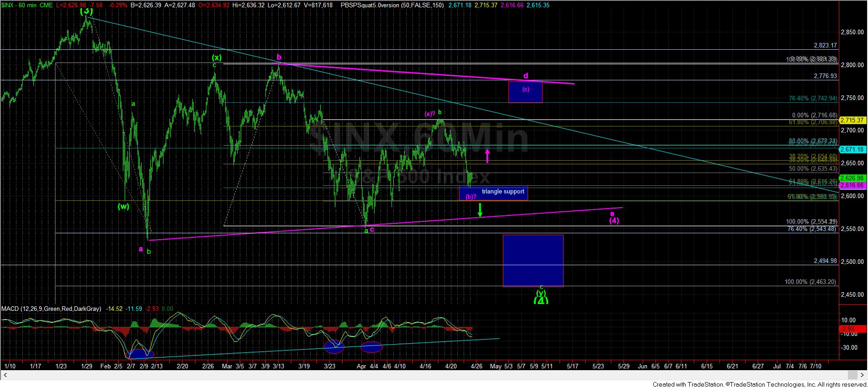Select the blue box labeled (c)
Screen dimensions: 868x388
(525, 92)
